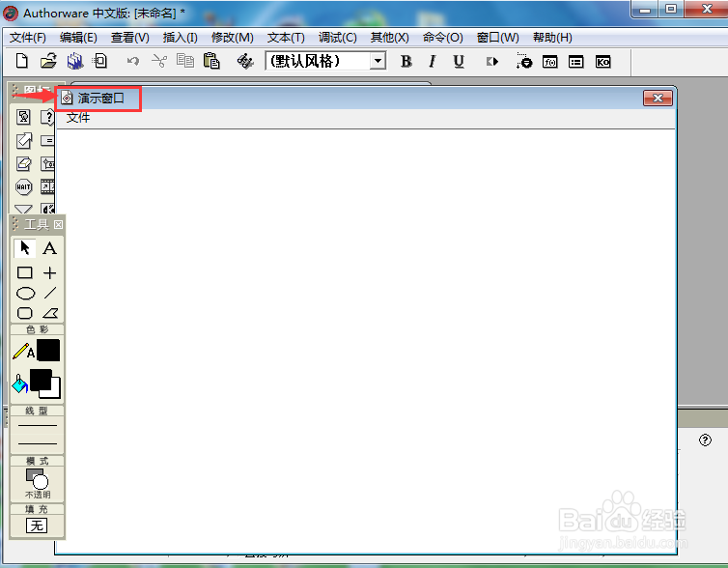This screenshot has width=728, height=568.
Task: Maximize the Authorware window
Action: (671, 9)
